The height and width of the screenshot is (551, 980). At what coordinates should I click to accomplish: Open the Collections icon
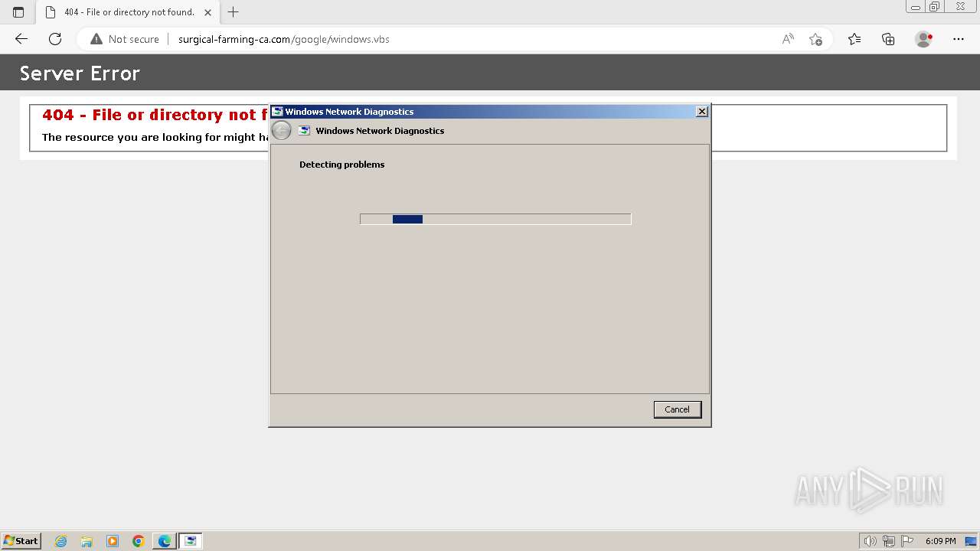(x=888, y=39)
